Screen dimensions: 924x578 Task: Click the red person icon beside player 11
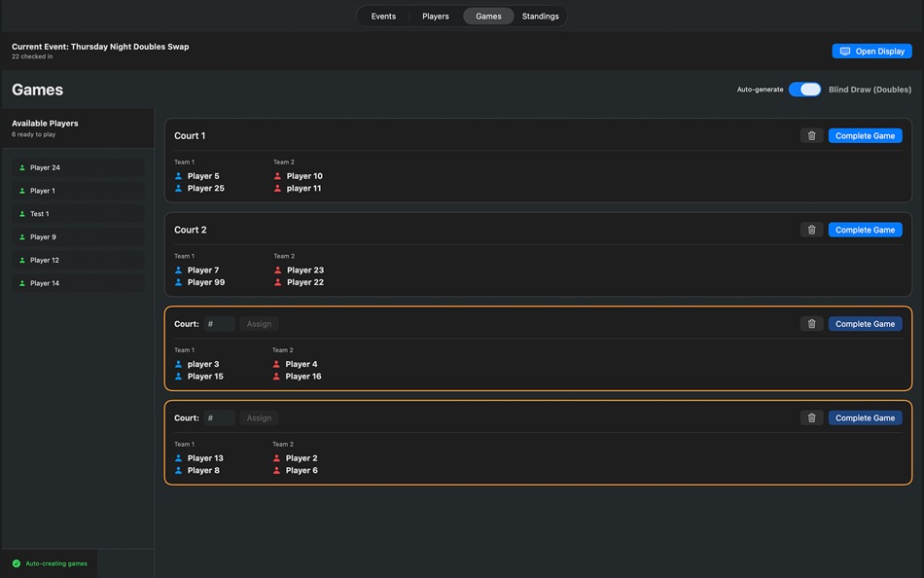[277, 188]
